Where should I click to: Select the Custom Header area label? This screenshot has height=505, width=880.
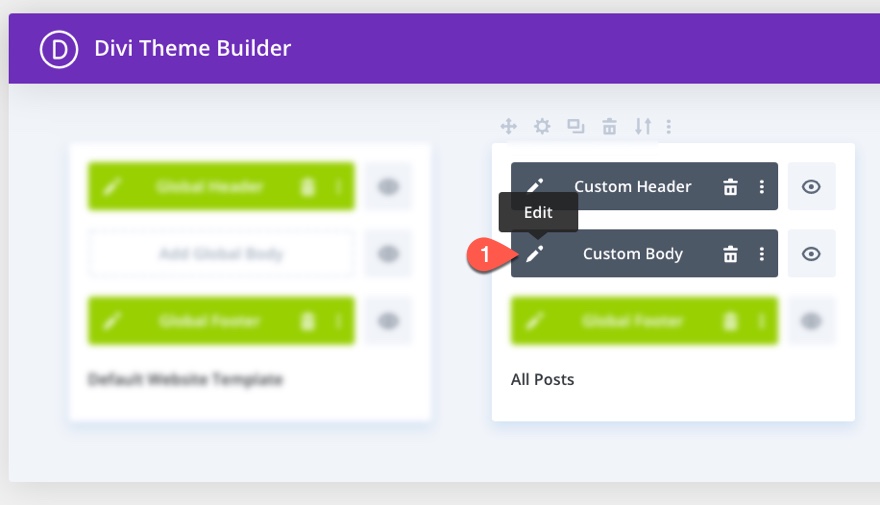[632, 186]
